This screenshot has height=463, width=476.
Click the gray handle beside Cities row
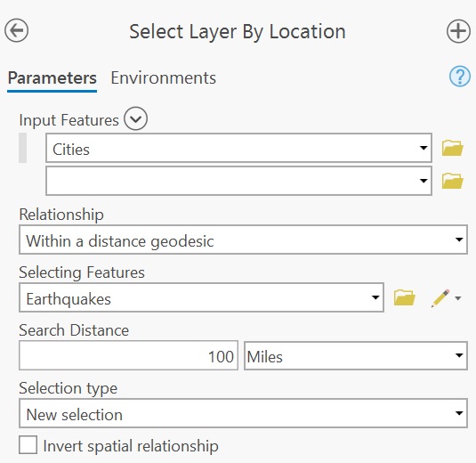tap(22, 148)
